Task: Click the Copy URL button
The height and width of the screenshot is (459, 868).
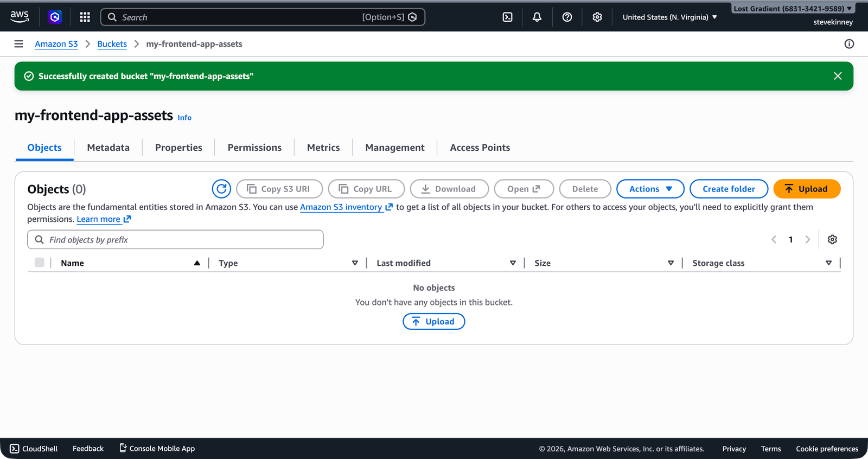Action: tap(366, 189)
